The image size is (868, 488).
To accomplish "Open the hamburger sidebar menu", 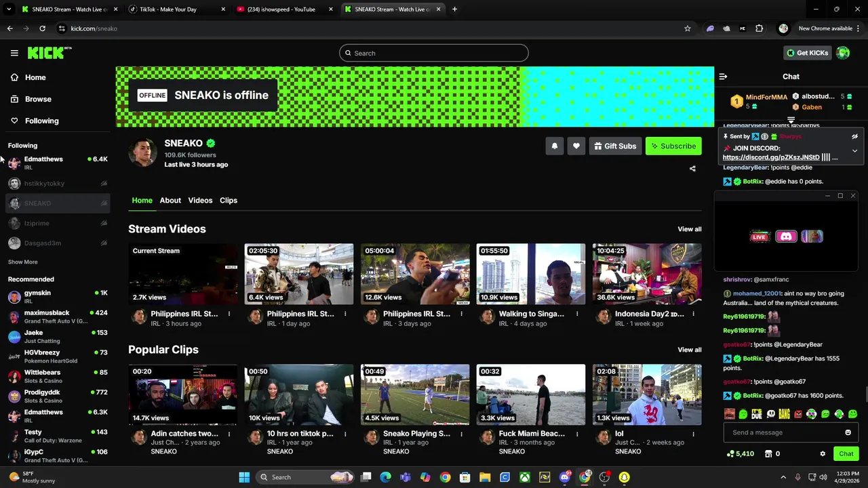I will 14,53.
